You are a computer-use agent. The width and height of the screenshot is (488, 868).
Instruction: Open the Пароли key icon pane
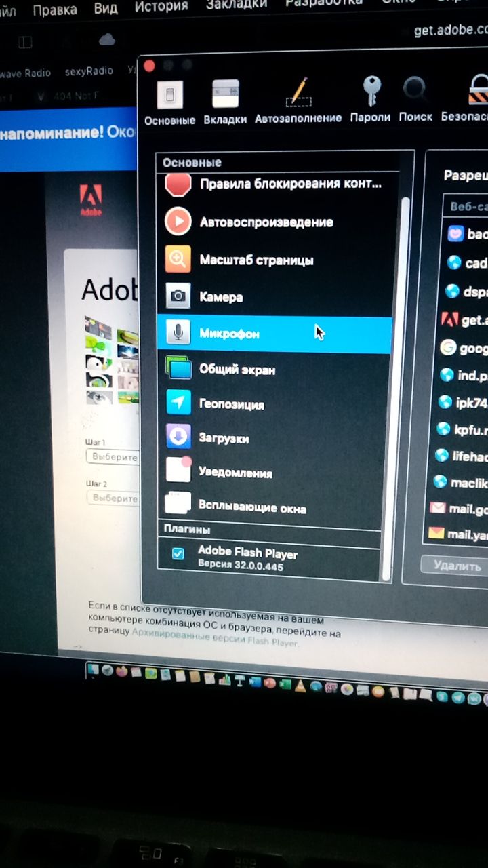(370, 100)
